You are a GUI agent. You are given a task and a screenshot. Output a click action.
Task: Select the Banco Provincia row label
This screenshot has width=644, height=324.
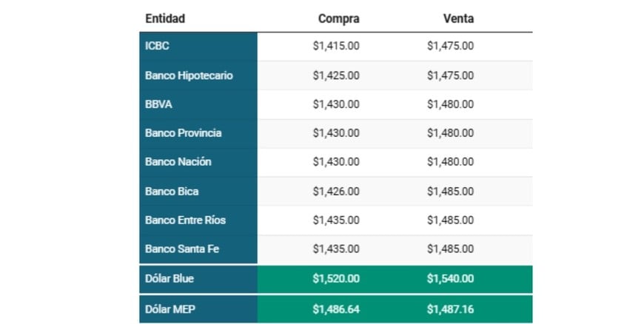coord(183,133)
